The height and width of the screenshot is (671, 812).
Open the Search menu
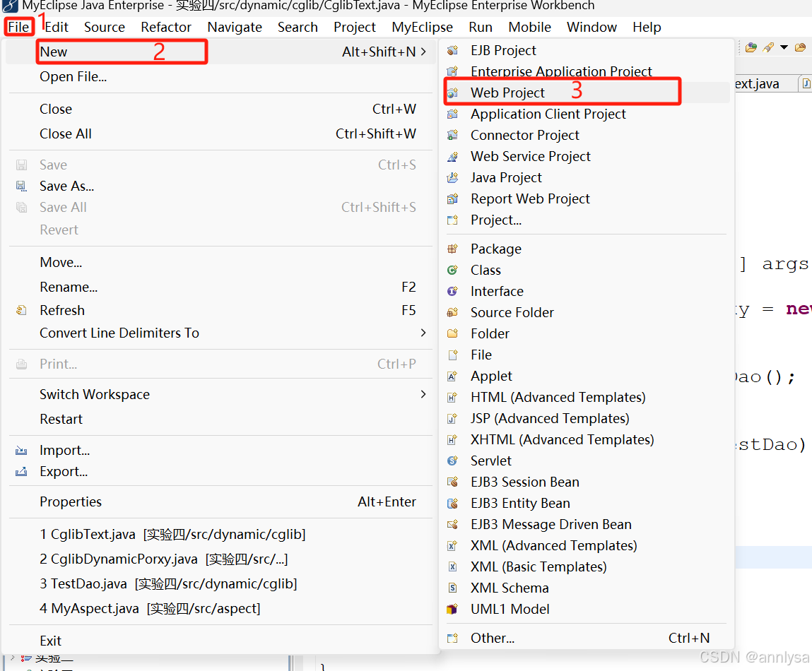pos(298,27)
